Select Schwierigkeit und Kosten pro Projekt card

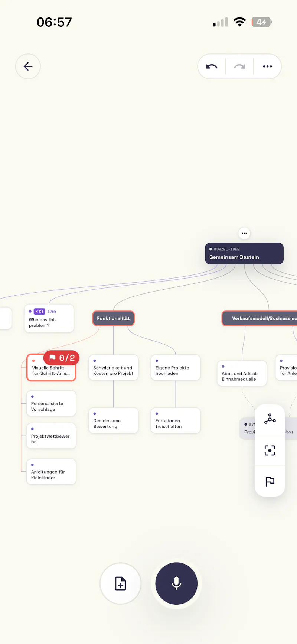coord(113,368)
